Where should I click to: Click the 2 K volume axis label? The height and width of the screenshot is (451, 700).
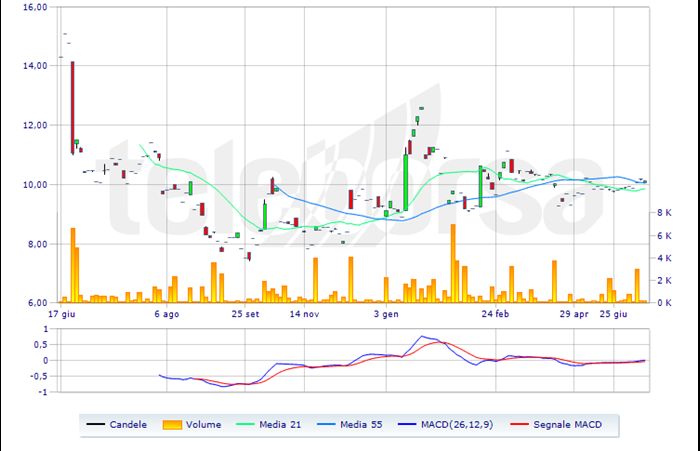664,280
